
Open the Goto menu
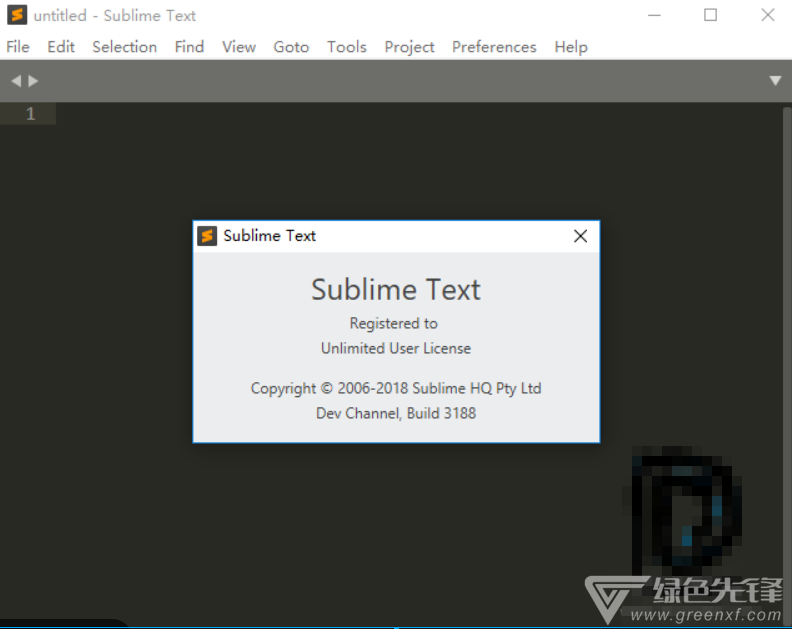pyautogui.click(x=291, y=47)
